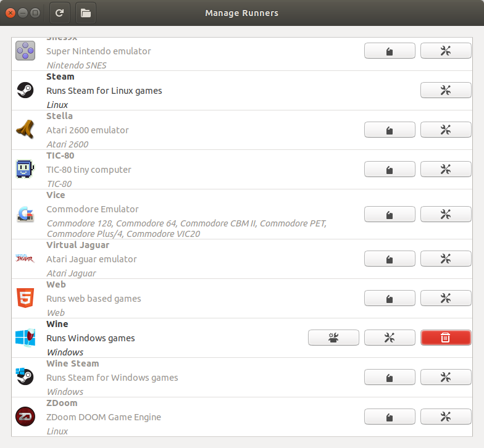Install the ZDoom runner

click(x=390, y=417)
